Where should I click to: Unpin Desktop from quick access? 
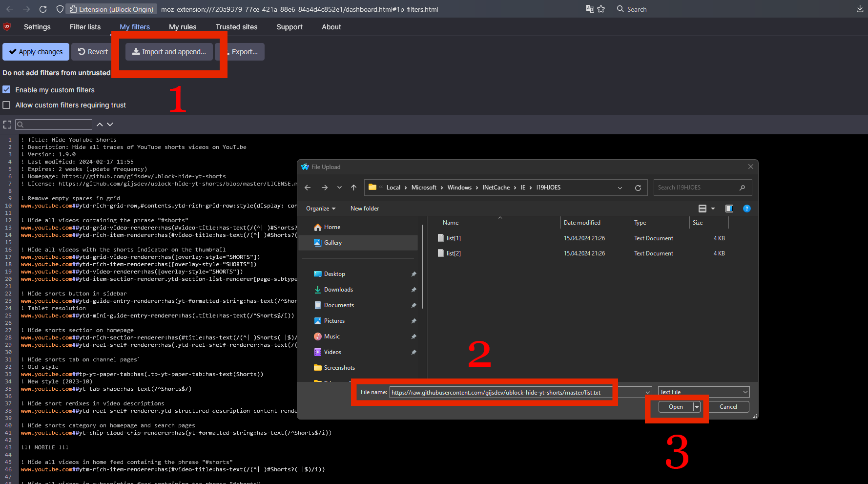[x=413, y=274]
